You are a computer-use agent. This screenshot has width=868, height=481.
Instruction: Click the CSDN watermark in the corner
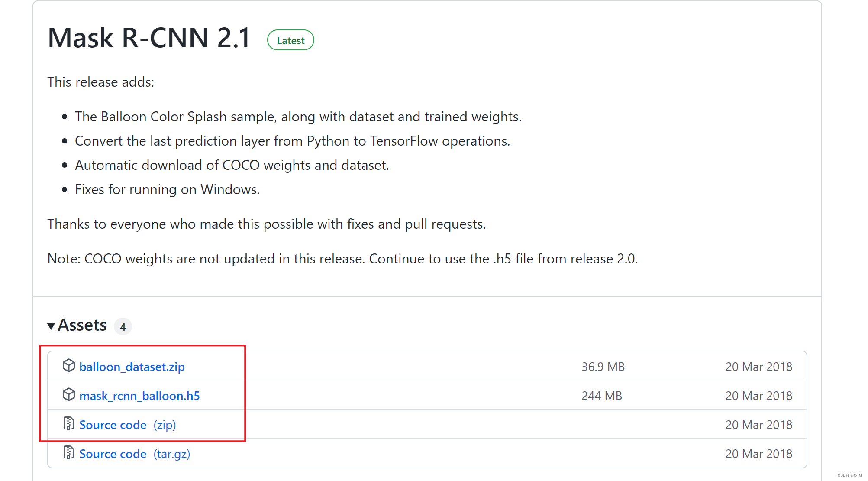click(x=849, y=475)
